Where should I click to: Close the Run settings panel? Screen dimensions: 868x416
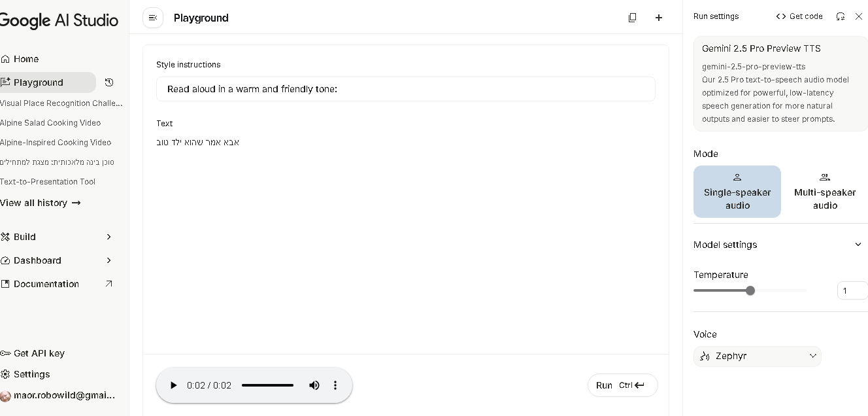(x=859, y=16)
